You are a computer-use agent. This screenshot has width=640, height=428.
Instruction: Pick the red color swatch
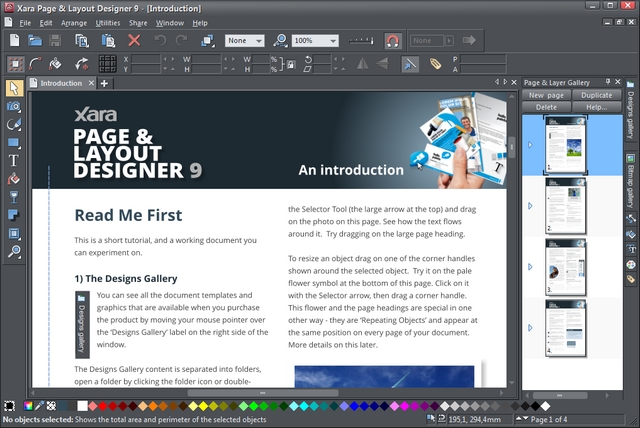pyautogui.click(x=102, y=406)
